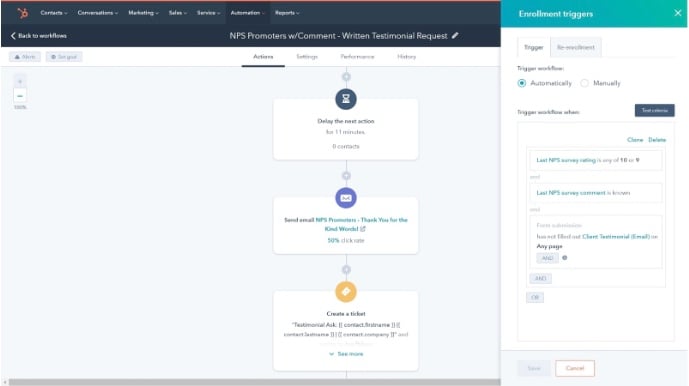Open the Marketing dropdown menu
The width and height of the screenshot is (689, 386).
(x=143, y=13)
